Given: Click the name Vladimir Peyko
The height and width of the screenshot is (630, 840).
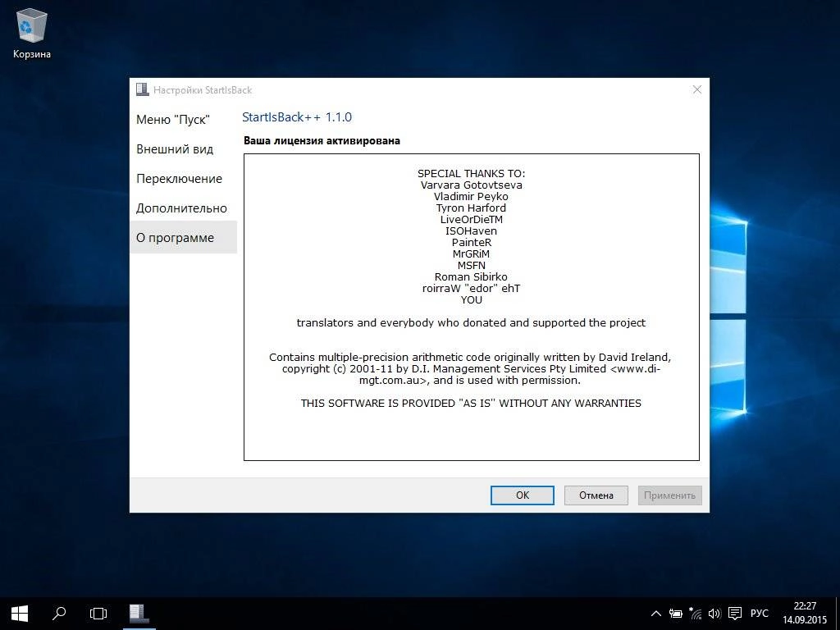Looking at the screenshot, I should point(472,197).
